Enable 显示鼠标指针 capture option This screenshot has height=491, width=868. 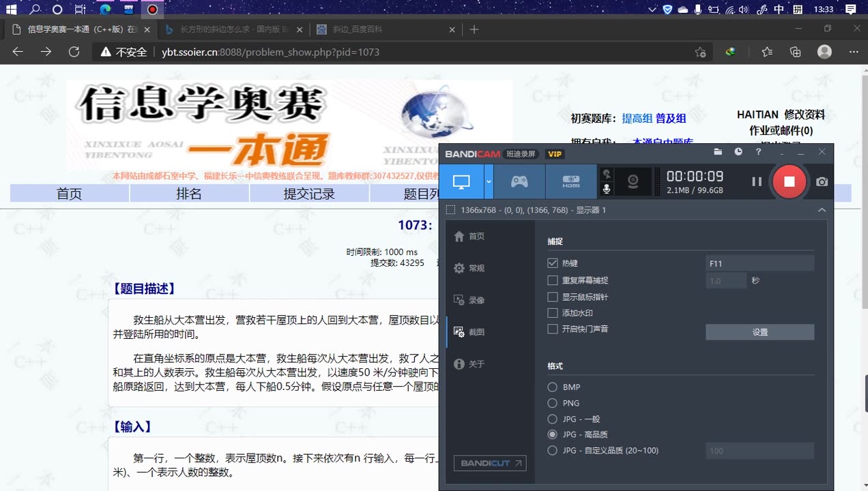coord(552,296)
